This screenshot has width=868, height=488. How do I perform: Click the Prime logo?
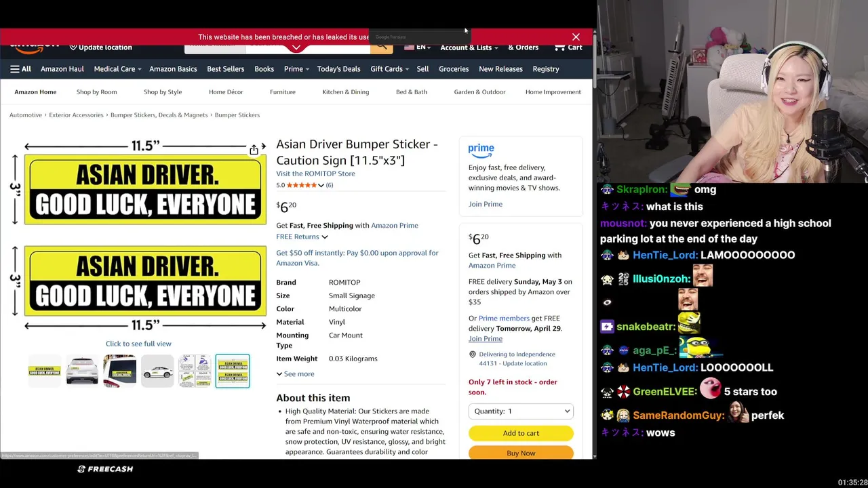[x=481, y=150]
